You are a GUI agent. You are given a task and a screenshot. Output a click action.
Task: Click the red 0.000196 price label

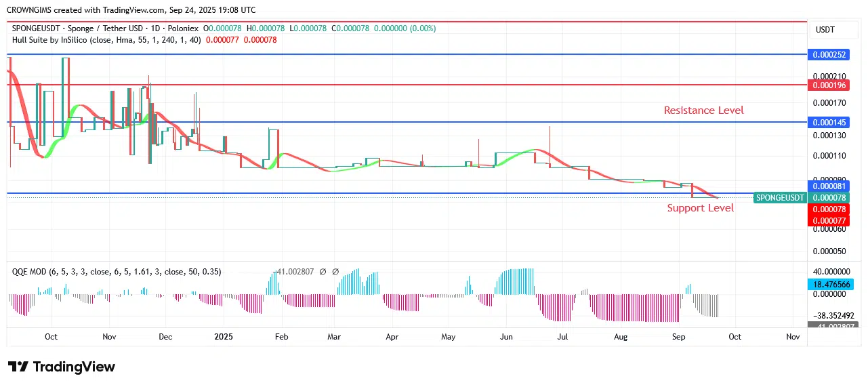pyautogui.click(x=830, y=85)
